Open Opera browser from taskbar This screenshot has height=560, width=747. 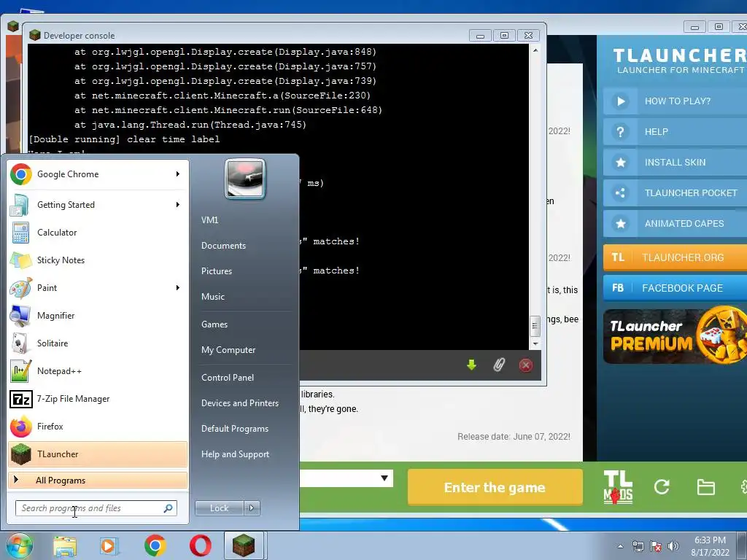click(x=200, y=545)
